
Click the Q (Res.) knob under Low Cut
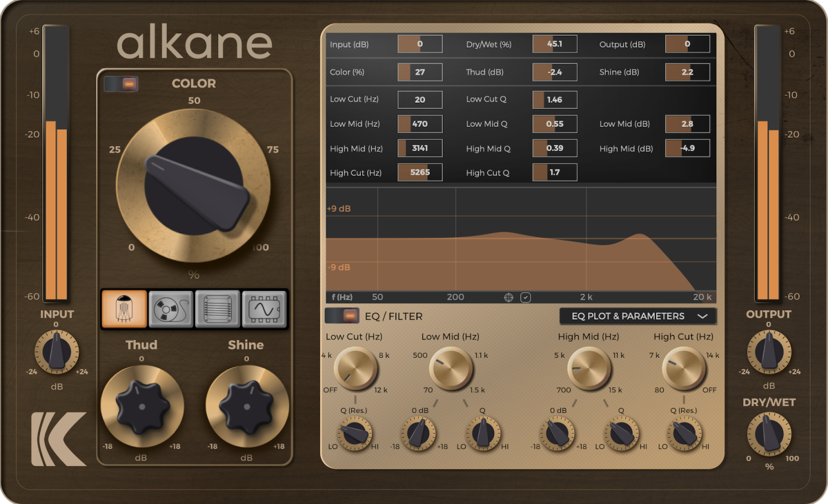(355, 434)
